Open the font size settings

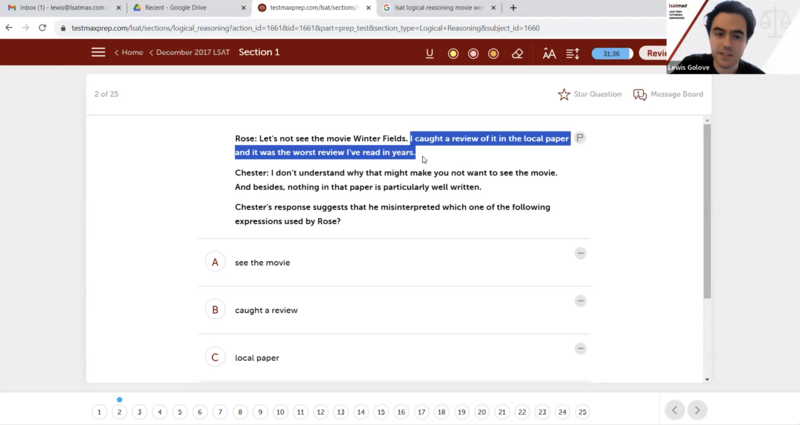coord(549,53)
